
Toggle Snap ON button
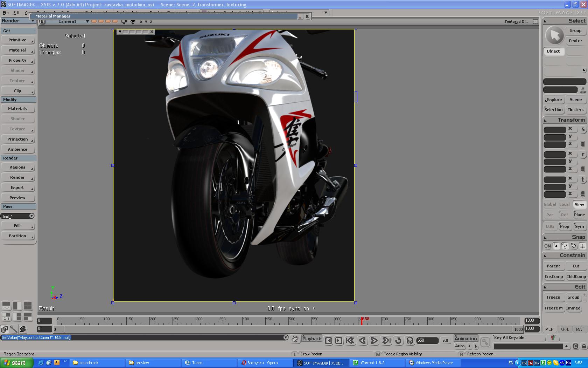(547, 246)
